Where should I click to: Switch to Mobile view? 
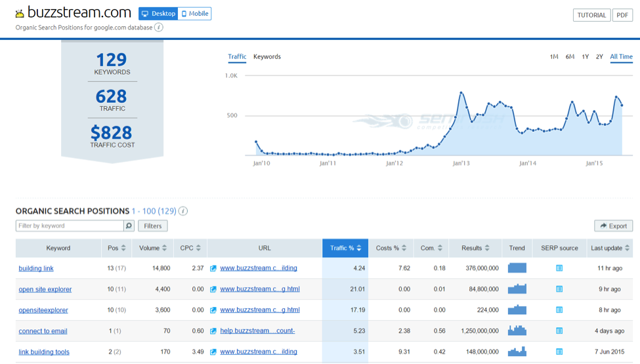[x=195, y=14]
